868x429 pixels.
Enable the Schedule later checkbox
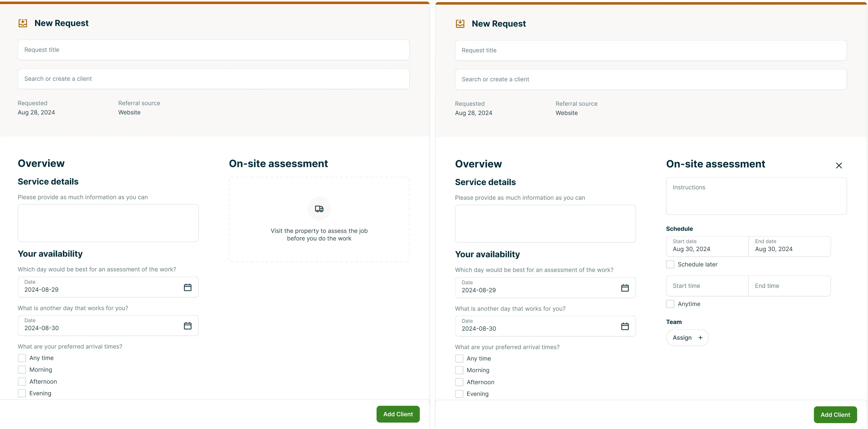(x=670, y=264)
